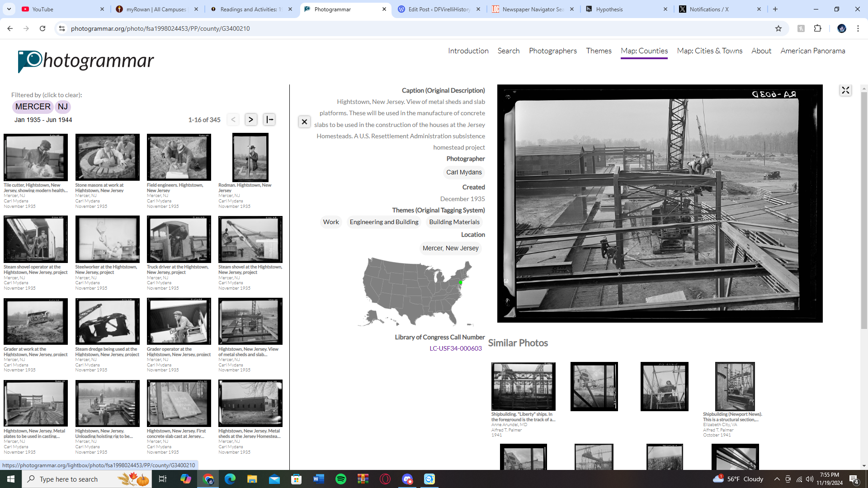The height and width of the screenshot is (488, 868).
Task: Click photographer Carl Mydans button
Action: [x=464, y=172]
